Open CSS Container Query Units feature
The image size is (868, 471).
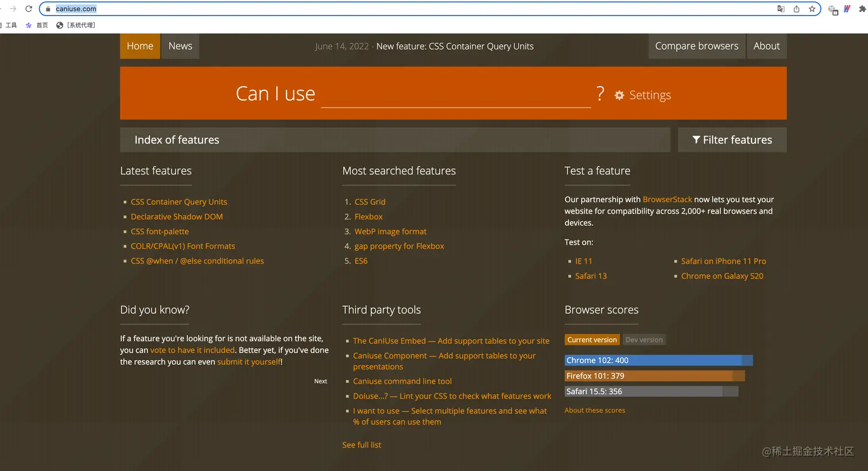[x=179, y=202]
